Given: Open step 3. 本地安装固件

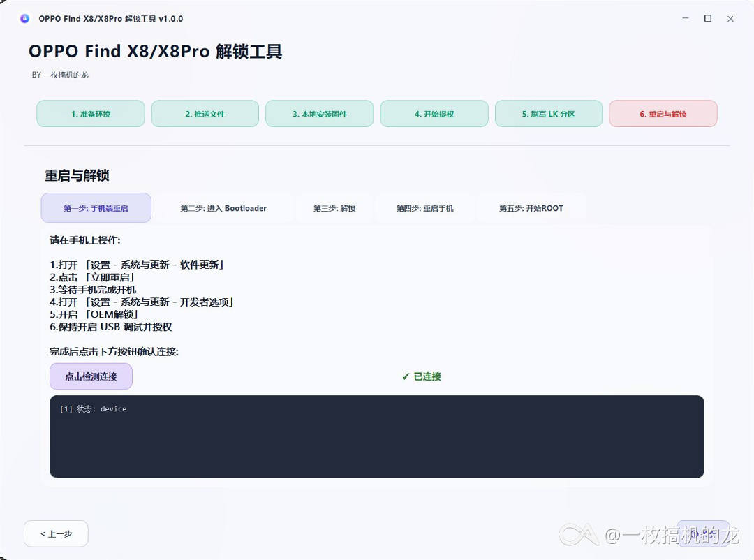Looking at the screenshot, I should 320,114.
